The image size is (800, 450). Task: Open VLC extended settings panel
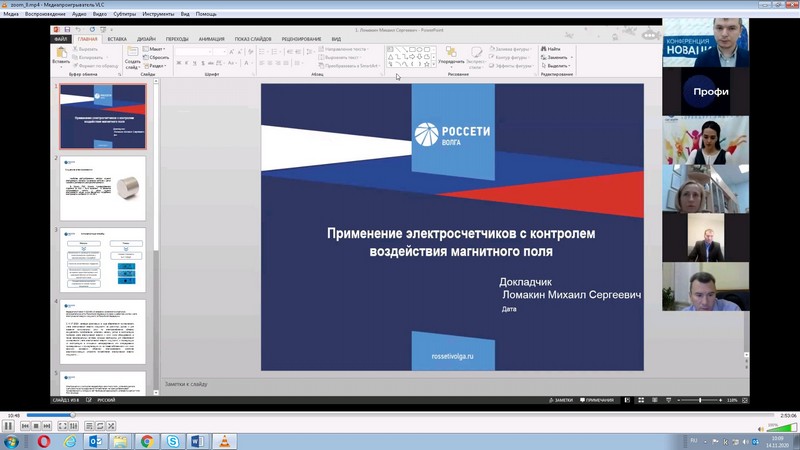coord(73,426)
